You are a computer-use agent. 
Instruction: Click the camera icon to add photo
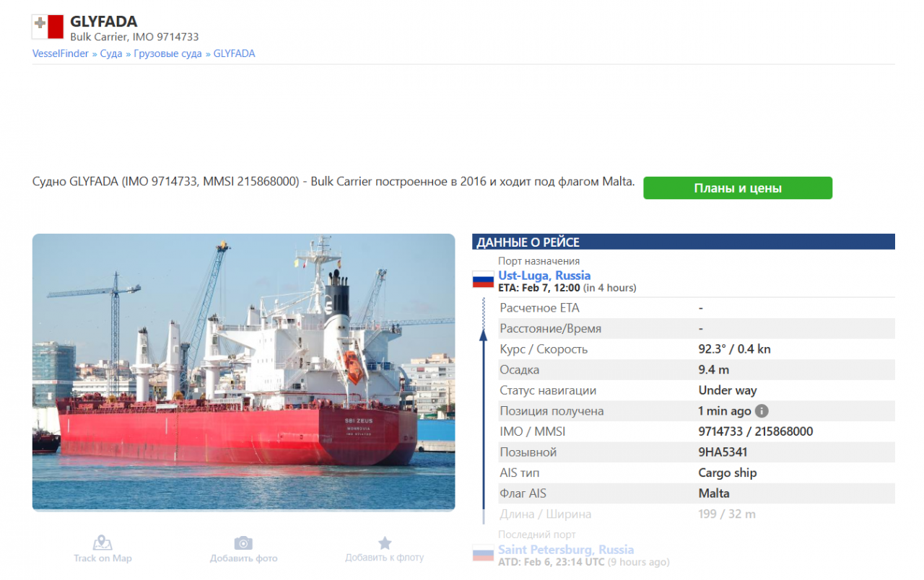pyautogui.click(x=243, y=542)
